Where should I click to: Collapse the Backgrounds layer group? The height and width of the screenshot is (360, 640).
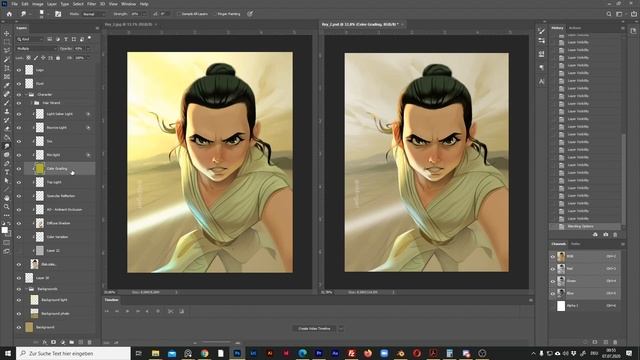click(26, 289)
